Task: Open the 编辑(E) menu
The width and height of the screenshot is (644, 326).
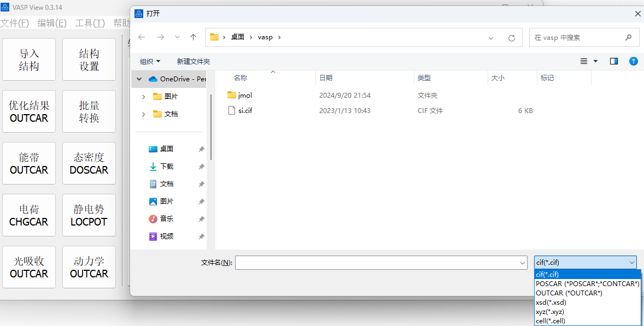Action: (52, 23)
